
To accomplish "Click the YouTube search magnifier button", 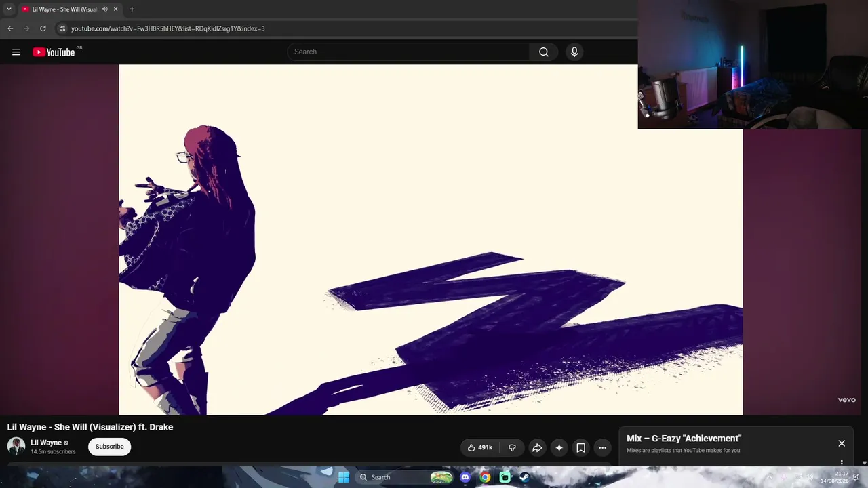I will click(x=544, y=52).
